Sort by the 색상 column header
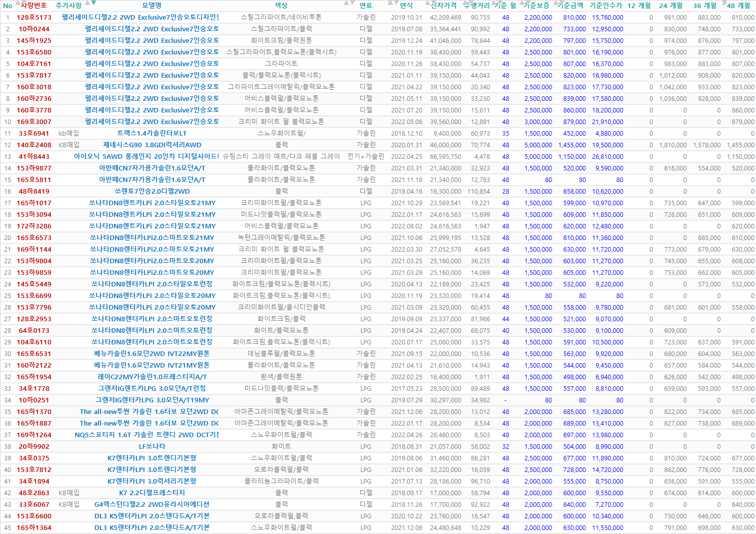Screen dimensions: 756x534 click(x=281, y=6)
